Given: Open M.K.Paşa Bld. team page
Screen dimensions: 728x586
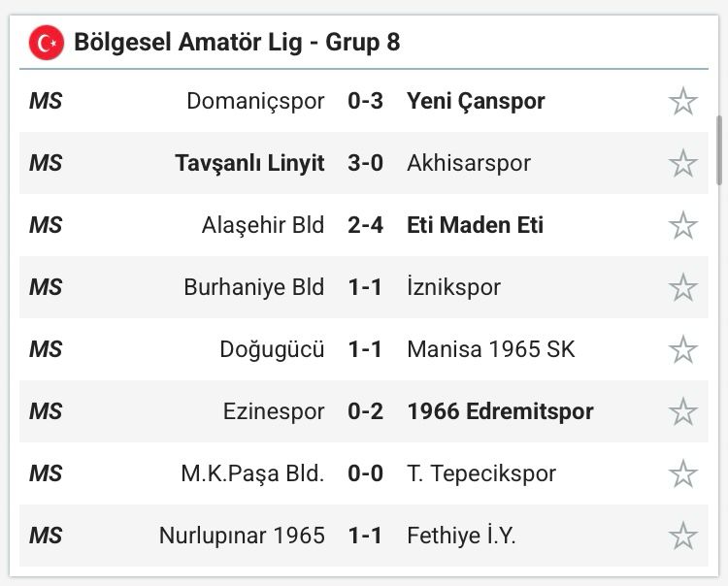Looking at the screenshot, I should point(252,473).
